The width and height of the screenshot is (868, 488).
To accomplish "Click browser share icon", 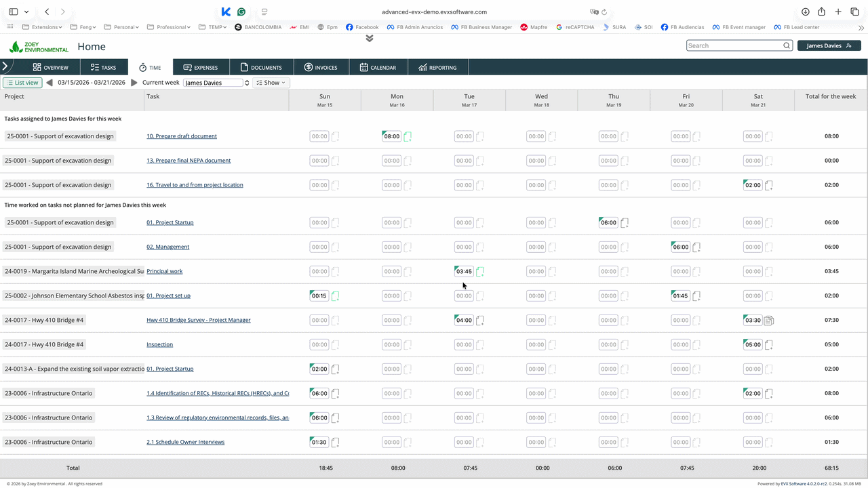I will [x=821, y=12].
